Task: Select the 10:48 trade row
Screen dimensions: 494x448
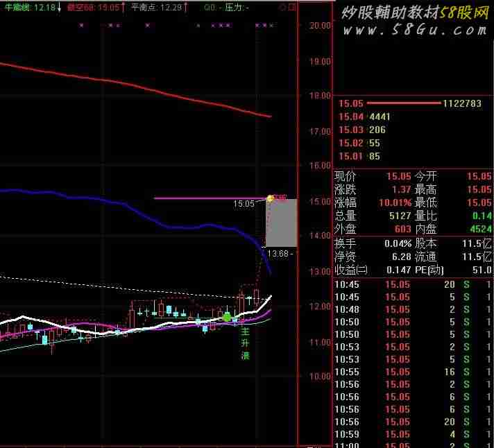Action: [x=413, y=310]
